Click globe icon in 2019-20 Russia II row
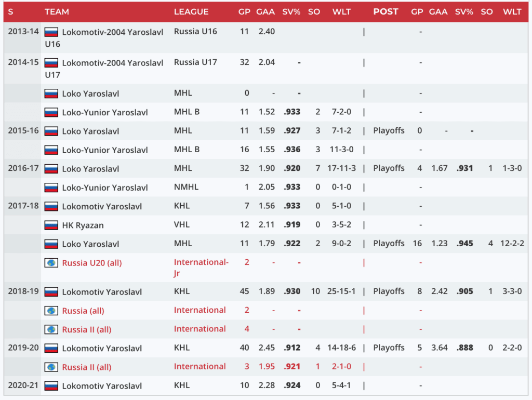This screenshot has height=400, width=532. pyautogui.click(x=51, y=367)
